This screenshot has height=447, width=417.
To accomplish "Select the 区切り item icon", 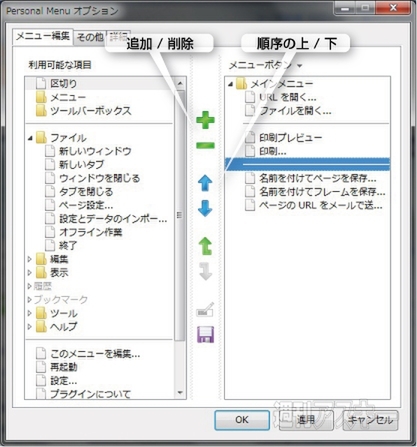I will coord(41,83).
